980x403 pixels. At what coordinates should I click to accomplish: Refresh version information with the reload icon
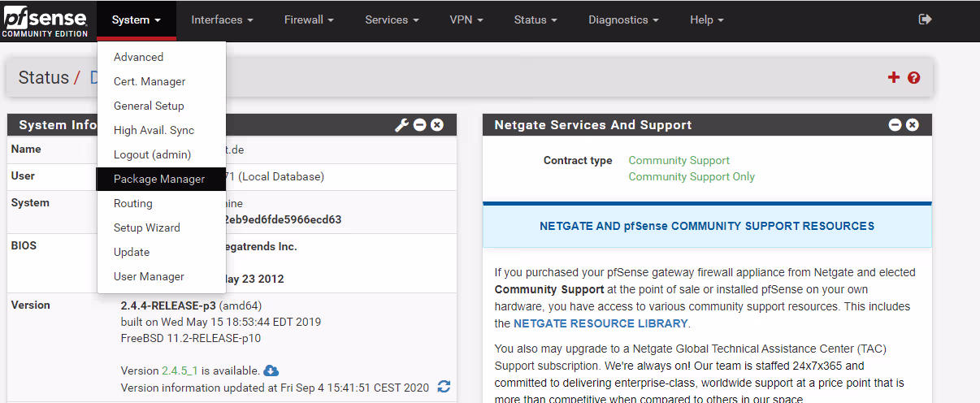444,387
